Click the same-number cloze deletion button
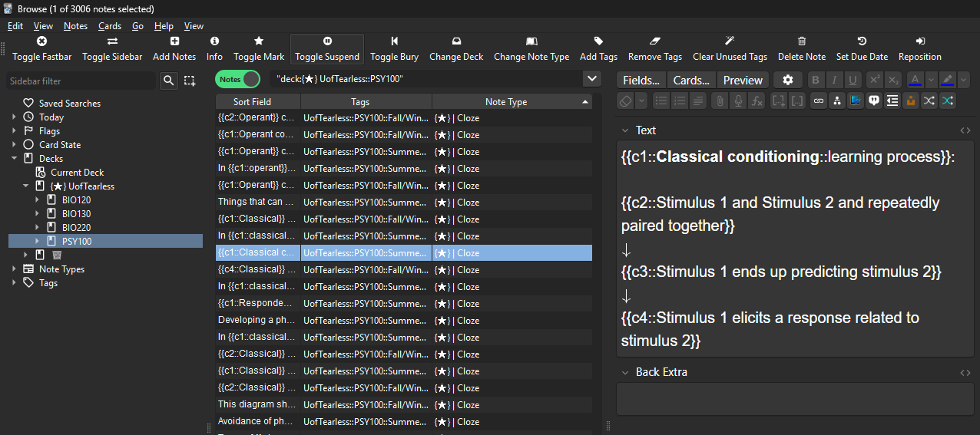980x435 pixels. (x=796, y=101)
